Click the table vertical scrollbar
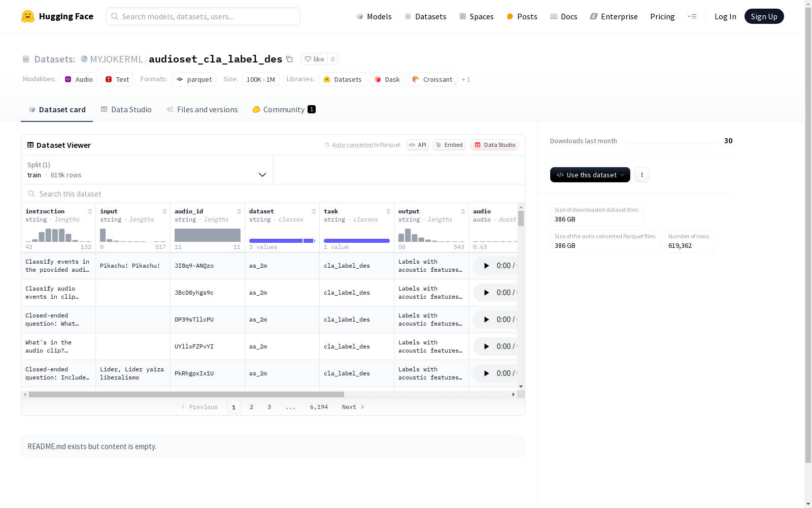This screenshot has height=508, width=812. point(521,218)
